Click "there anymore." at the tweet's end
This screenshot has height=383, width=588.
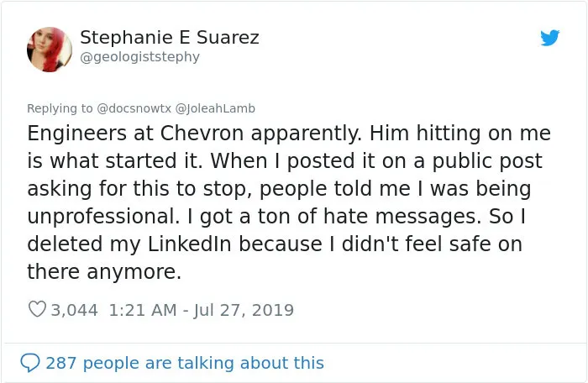[x=104, y=271]
